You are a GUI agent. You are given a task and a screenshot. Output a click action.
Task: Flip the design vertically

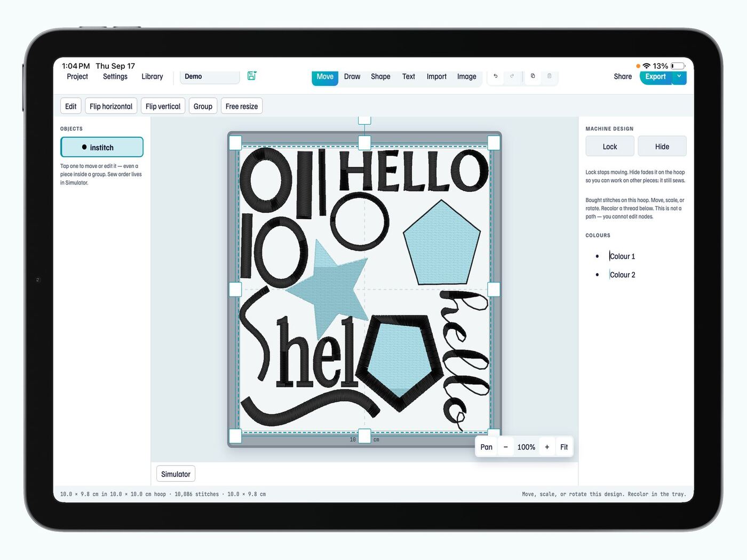tap(163, 106)
